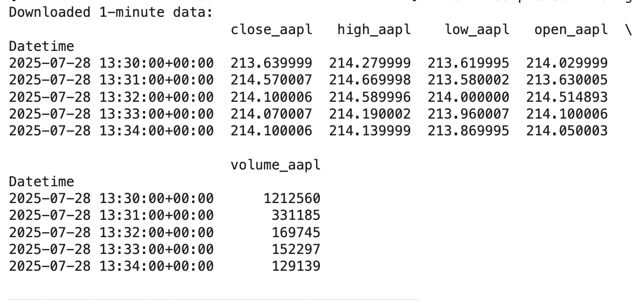
Task: Click the "Downloaded 1-minute data:" line
Action: tap(111, 12)
